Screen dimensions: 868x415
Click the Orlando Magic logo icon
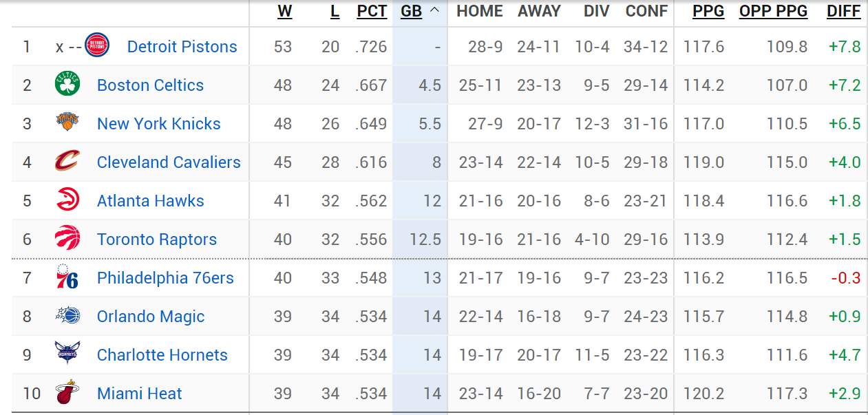(67, 316)
